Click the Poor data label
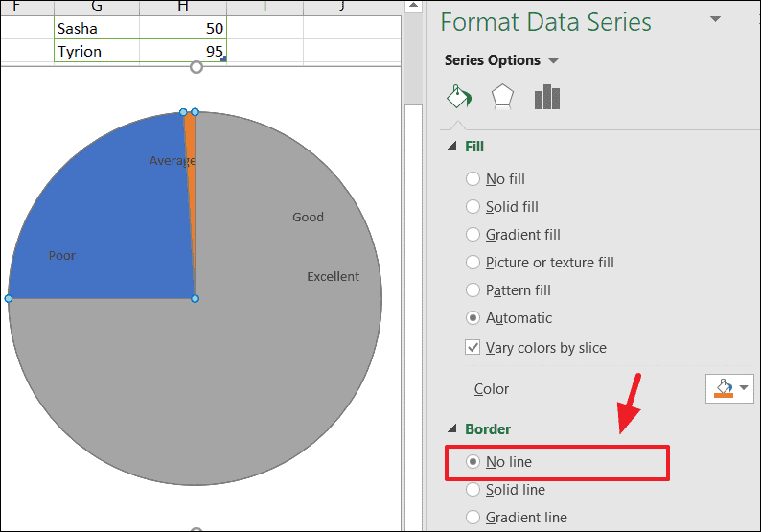The height and width of the screenshot is (532, 761). 61,256
